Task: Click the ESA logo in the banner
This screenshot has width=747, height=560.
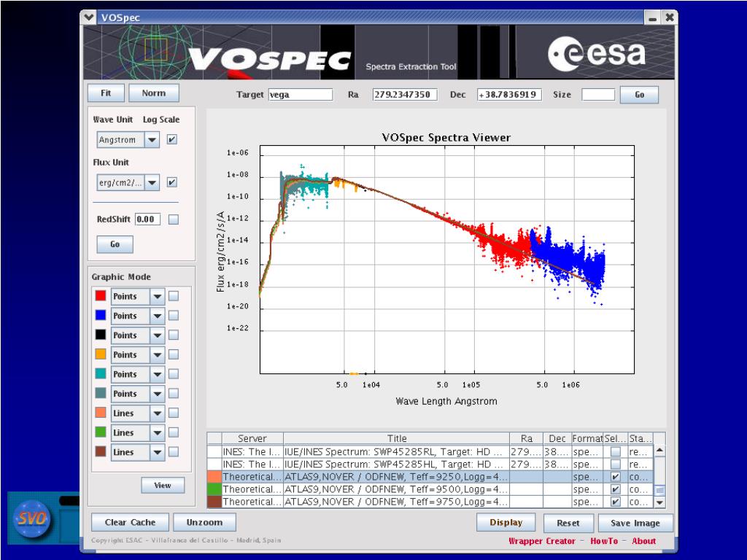Action: [x=597, y=54]
